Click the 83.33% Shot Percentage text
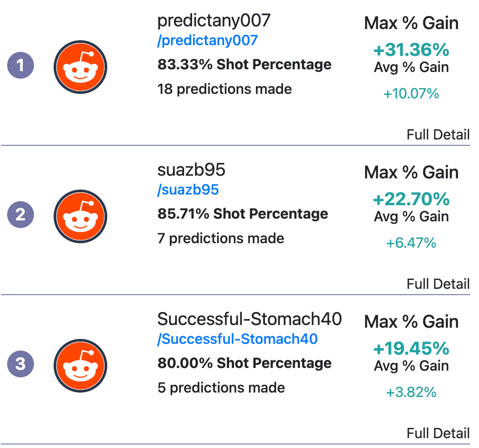The height and width of the screenshot is (448, 479). point(244,65)
